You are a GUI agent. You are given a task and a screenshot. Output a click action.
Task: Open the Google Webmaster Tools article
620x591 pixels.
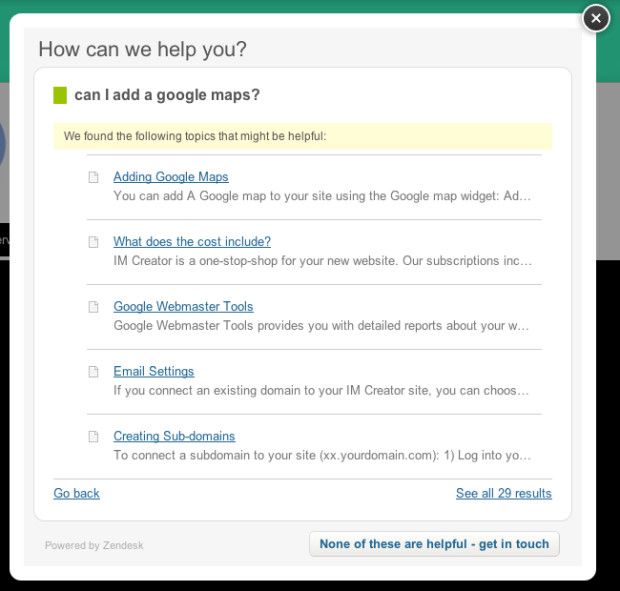[x=183, y=306]
